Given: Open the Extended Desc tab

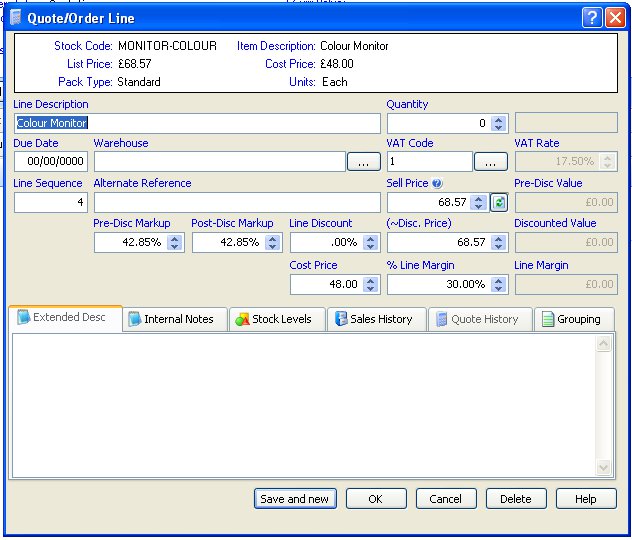Looking at the screenshot, I should coord(65,318).
